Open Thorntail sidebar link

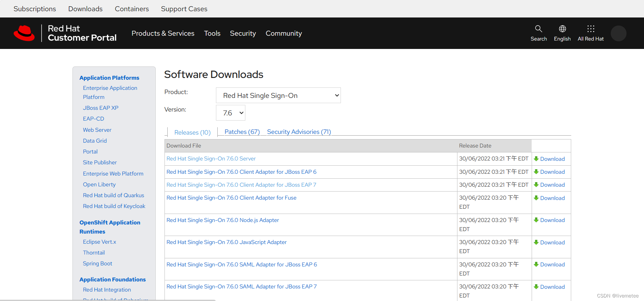click(x=94, y=252)
